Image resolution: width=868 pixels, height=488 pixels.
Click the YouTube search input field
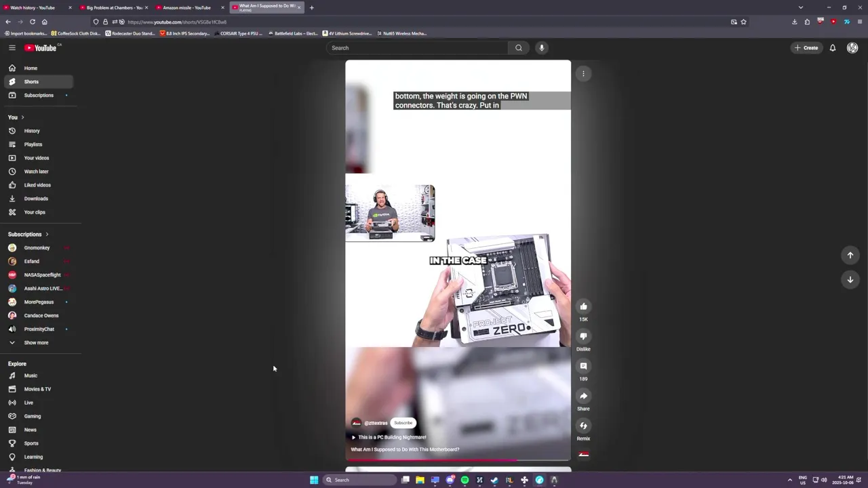pyautogui.click(x=416, y=47)
